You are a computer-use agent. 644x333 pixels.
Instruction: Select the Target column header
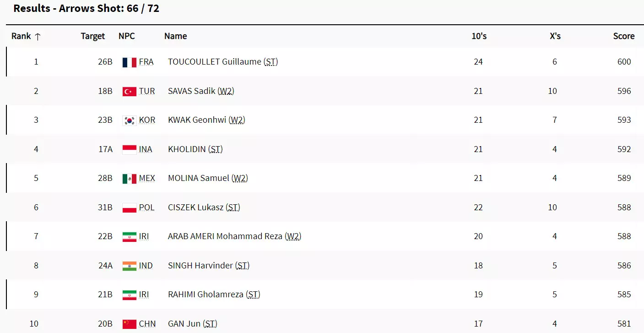pos(92,36)
